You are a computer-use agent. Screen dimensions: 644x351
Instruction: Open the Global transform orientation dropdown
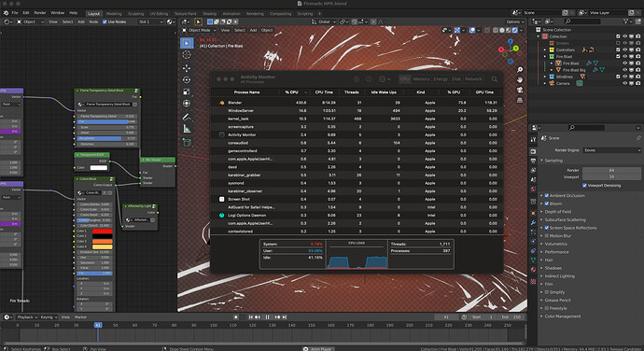pyautogui.click(x=324, y=21)
